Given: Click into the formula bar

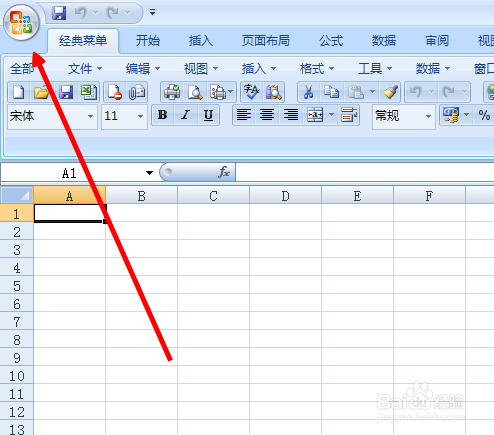Looking at the screenshot, I should click(365, 172).
